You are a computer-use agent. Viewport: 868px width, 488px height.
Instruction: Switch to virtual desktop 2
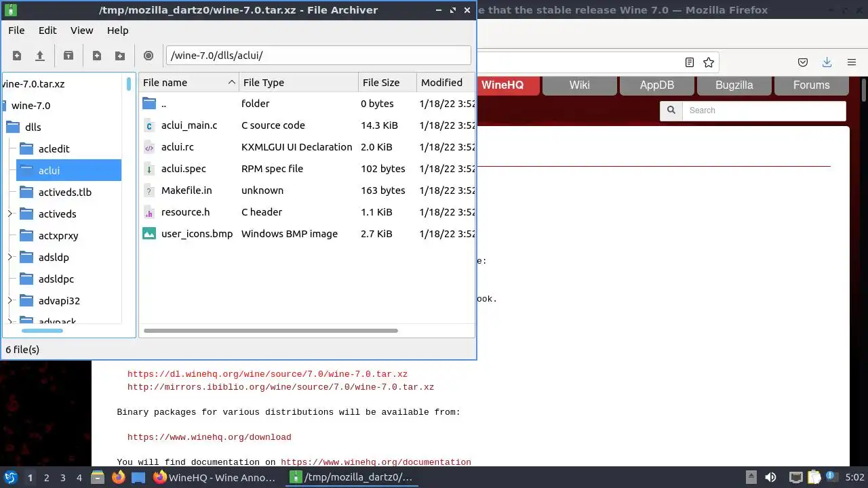[46, 478]
